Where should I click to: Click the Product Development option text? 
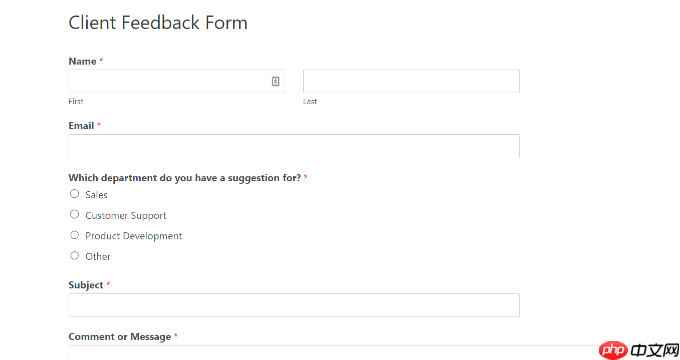click(134, 236)
